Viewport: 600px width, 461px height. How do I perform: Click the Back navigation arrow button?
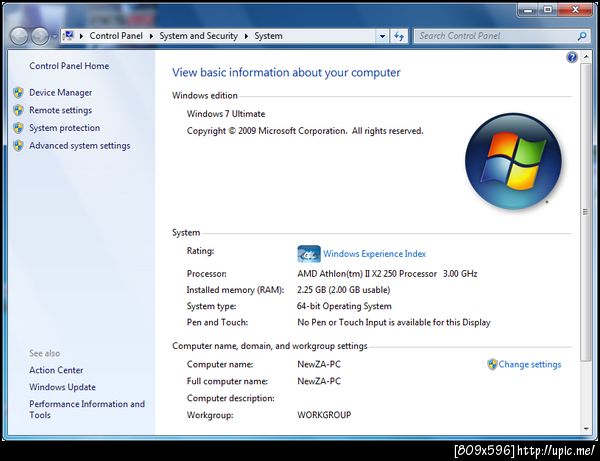[19, 36]
